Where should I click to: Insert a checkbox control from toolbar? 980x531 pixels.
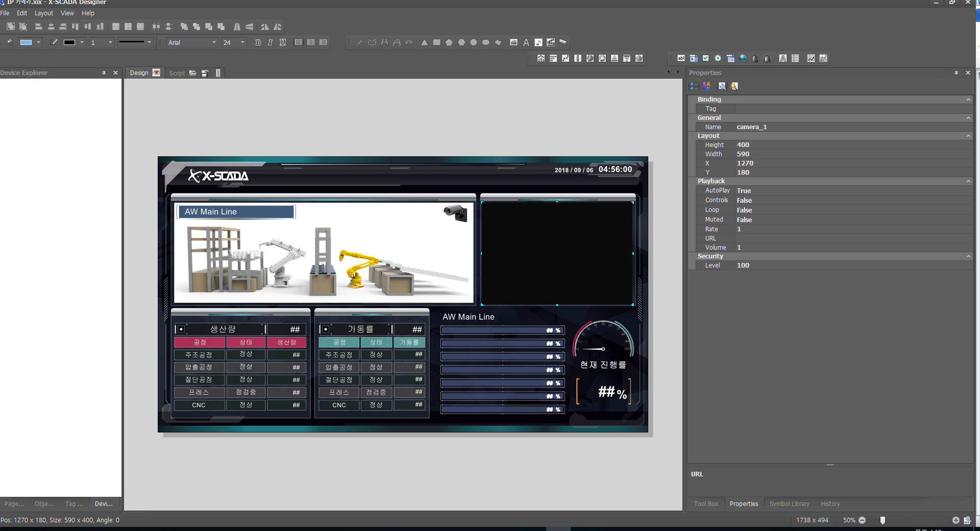click(x=705, y=58)
